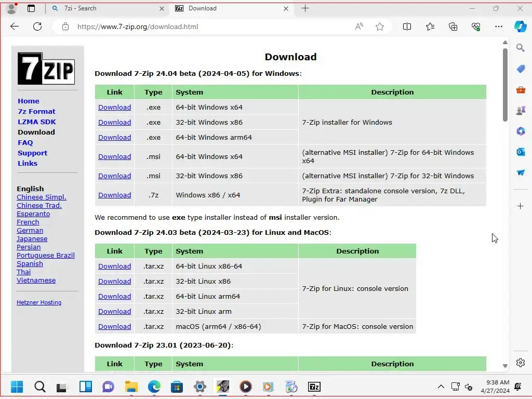This screenshot has width=532, height=399.
Task: Download .exe for 32-bit Windows x86
Action: point(114,122)
